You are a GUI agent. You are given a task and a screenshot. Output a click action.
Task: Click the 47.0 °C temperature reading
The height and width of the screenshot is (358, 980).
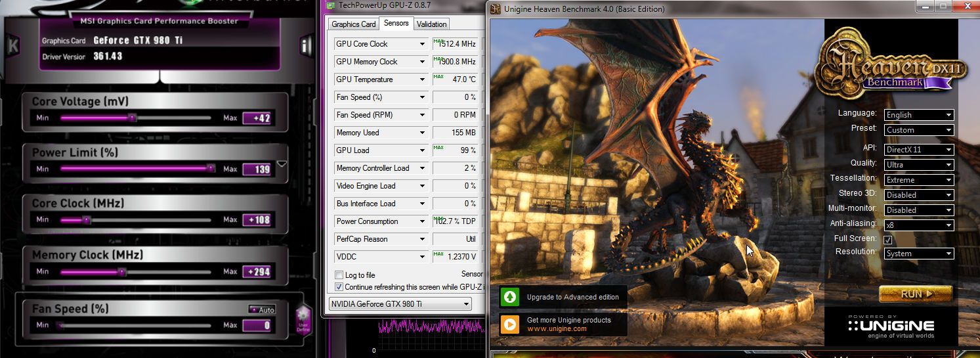pyautogui.click(x=464, y=79)
